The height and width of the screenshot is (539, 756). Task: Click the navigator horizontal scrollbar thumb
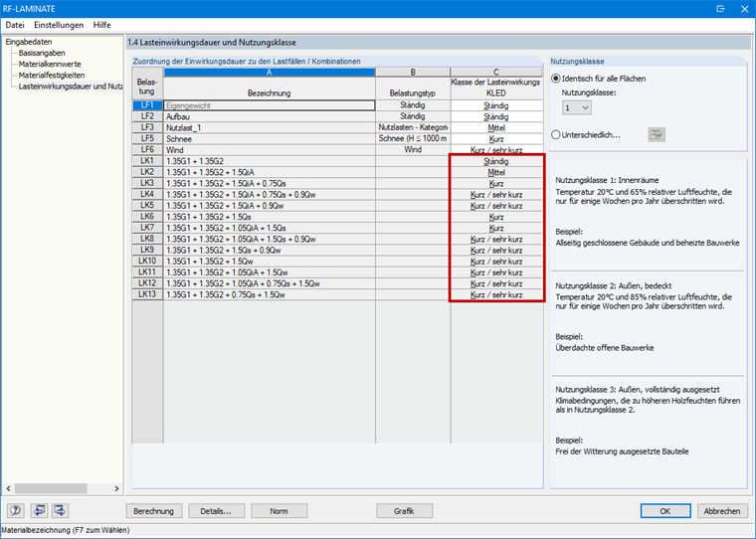[x=50, y=488]
